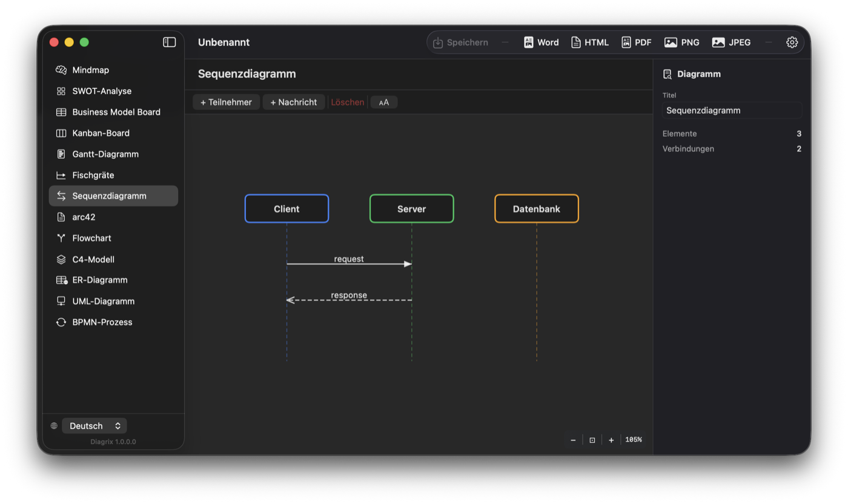The image size is (848, 504).
Task: Click the Verbindungen count row
Action: [732, 149]
